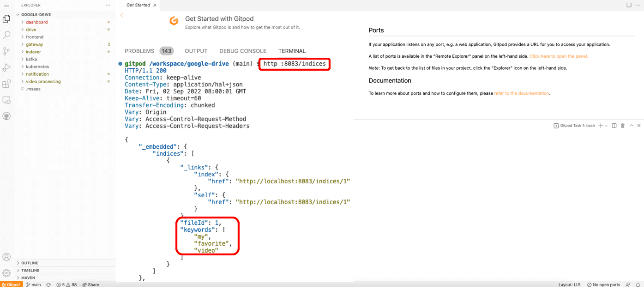Collapse the GOOGLE-DRIVE root folder

(36, 15)
